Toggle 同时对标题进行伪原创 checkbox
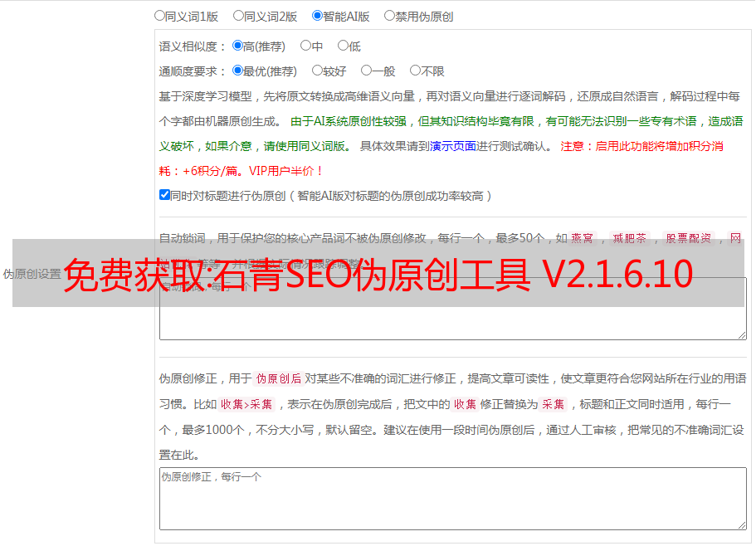 coord(164,195)
